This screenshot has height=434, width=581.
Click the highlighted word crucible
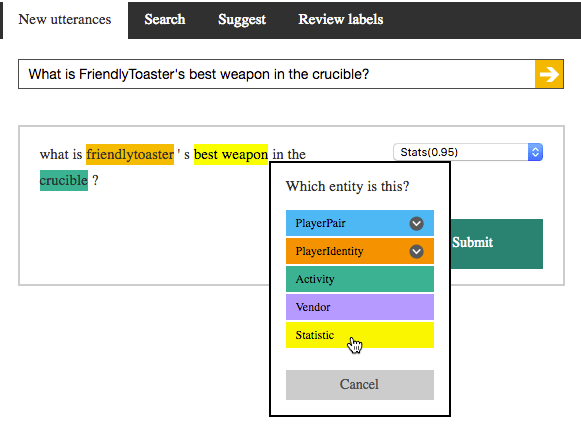click(x=64, y=180)
